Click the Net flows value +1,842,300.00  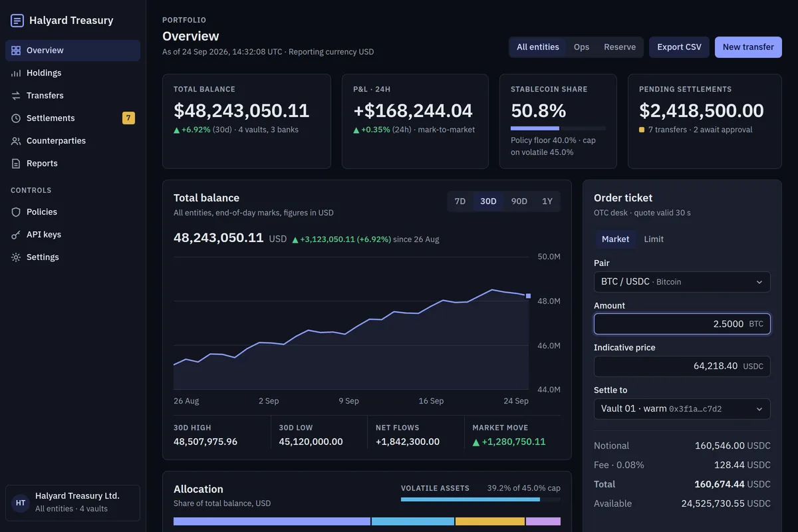(x=408, y=442)
